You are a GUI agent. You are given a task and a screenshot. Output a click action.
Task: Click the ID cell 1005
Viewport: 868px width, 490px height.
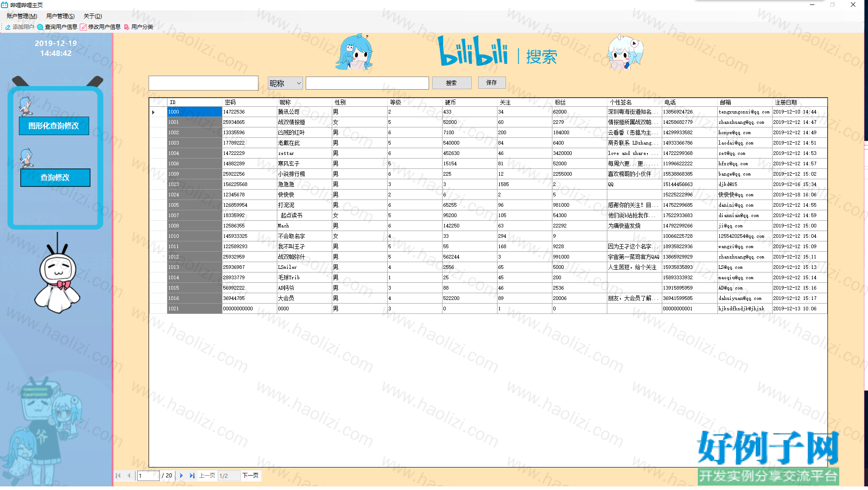coord(194,205)
